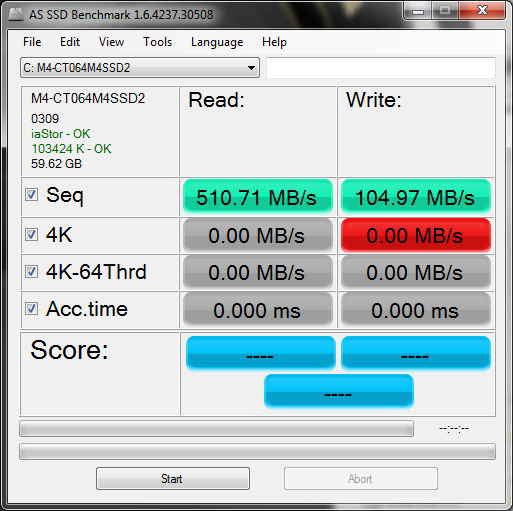Uncheck the Seq test checkbox
The height and width of the screenshot is (511, 513).
click(32, 195)
